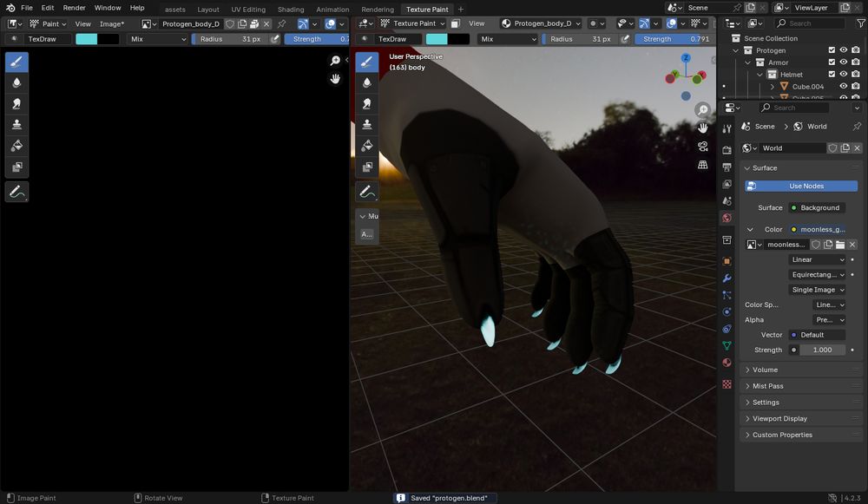868x504 pixels.
Task: Toggle radius pen pressure in 3D viewport header
Action: pos(625,39)
